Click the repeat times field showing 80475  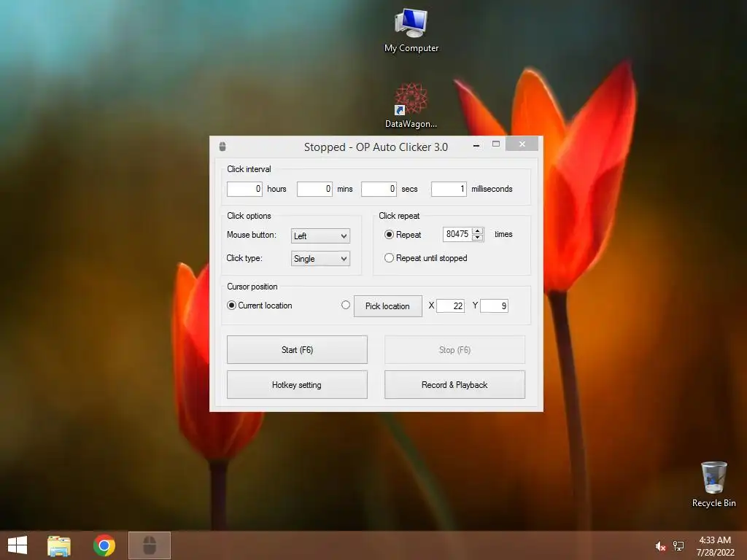pos(457,234)
